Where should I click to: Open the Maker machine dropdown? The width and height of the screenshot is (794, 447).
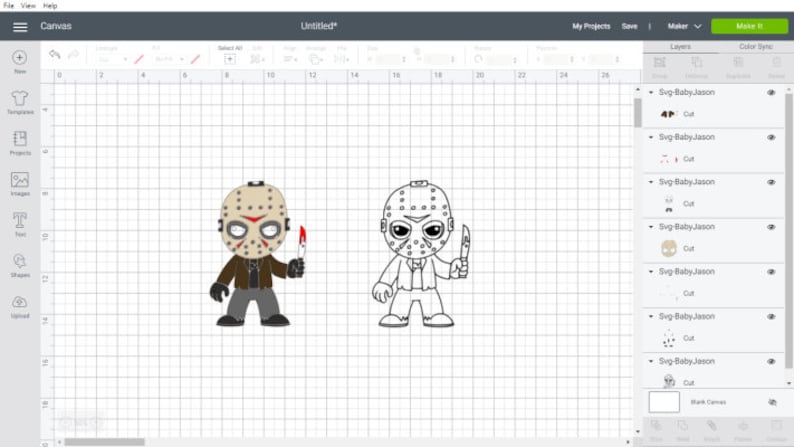684,26
